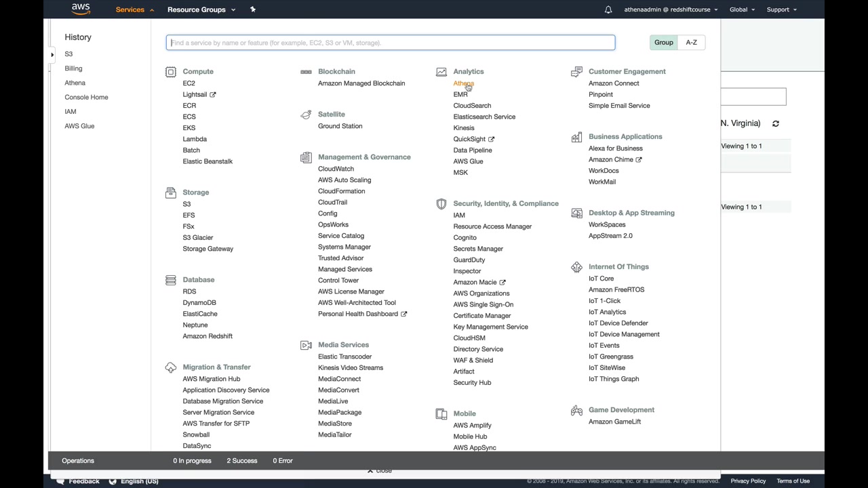Viewport: 868px width, 488px height.
Task: Click the pin shortcuts star icon
Action: point(253,9)
